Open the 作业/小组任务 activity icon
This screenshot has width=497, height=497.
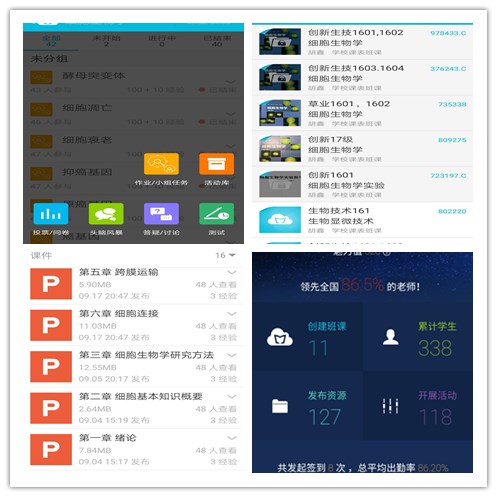[x=161, y=164]
